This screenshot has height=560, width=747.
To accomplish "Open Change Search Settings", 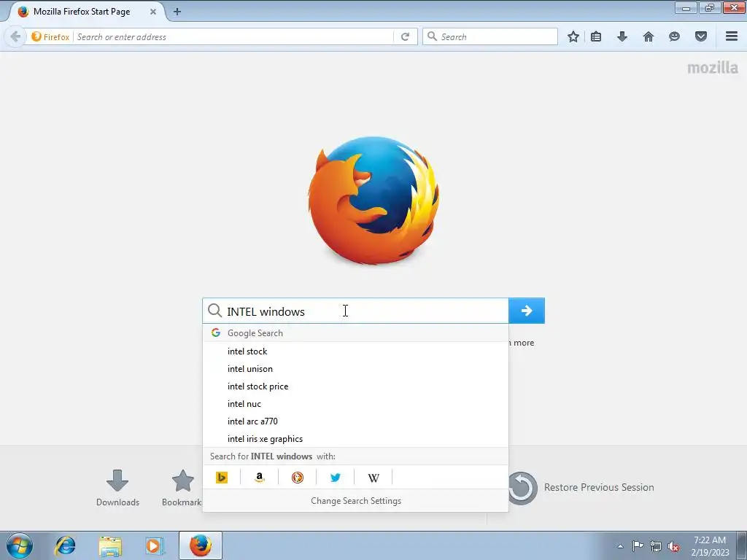I will point(355,501).
